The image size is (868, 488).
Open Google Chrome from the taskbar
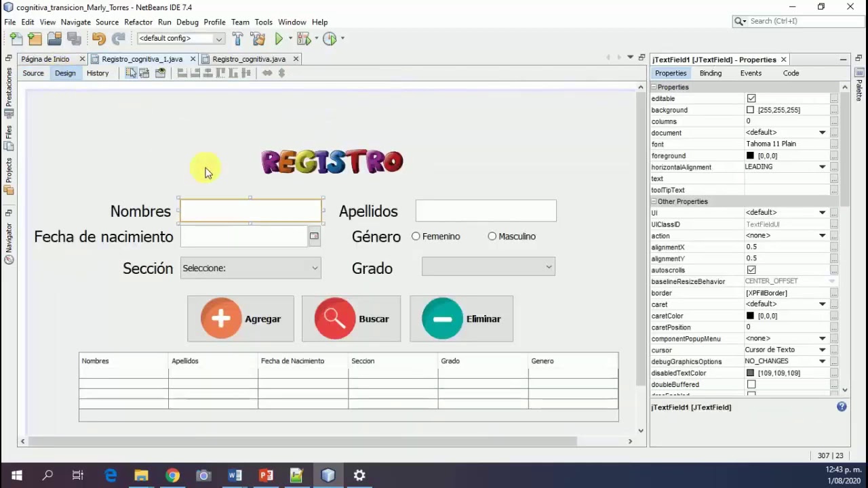click(172, 475)
